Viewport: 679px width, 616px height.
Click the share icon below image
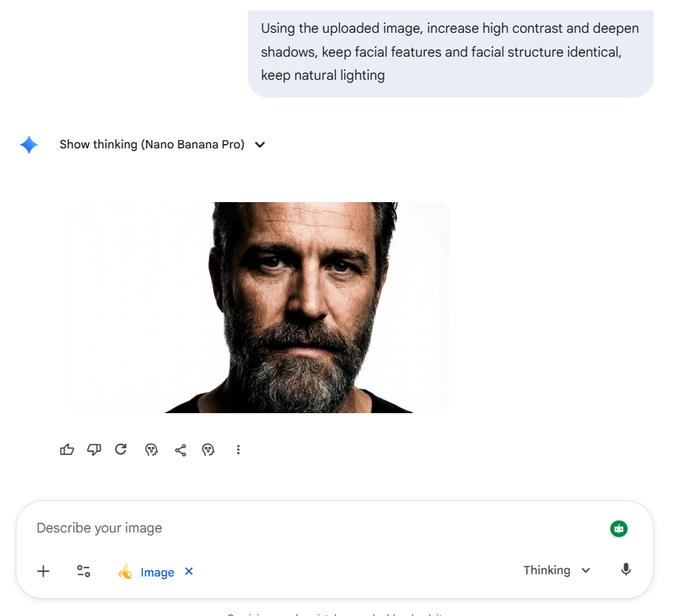pyautogui.click(x=181, y=450)
